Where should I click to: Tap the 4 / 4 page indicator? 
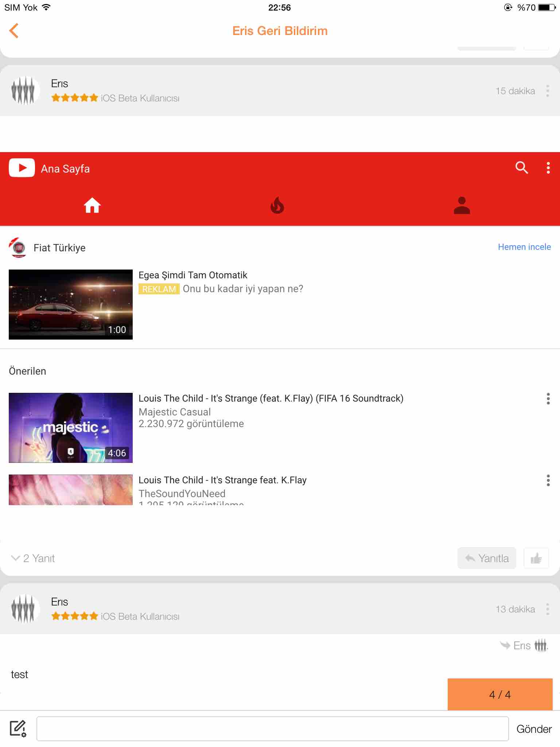(500, 694)
